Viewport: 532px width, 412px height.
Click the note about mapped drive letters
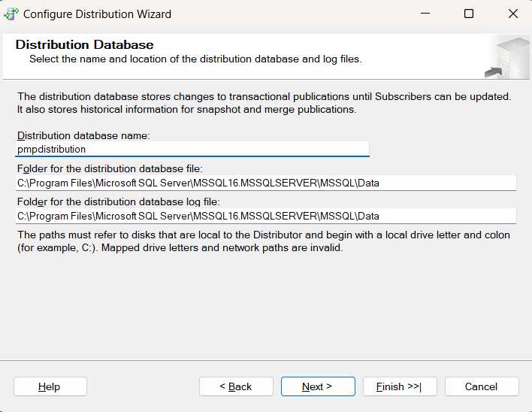pos(263,241)
